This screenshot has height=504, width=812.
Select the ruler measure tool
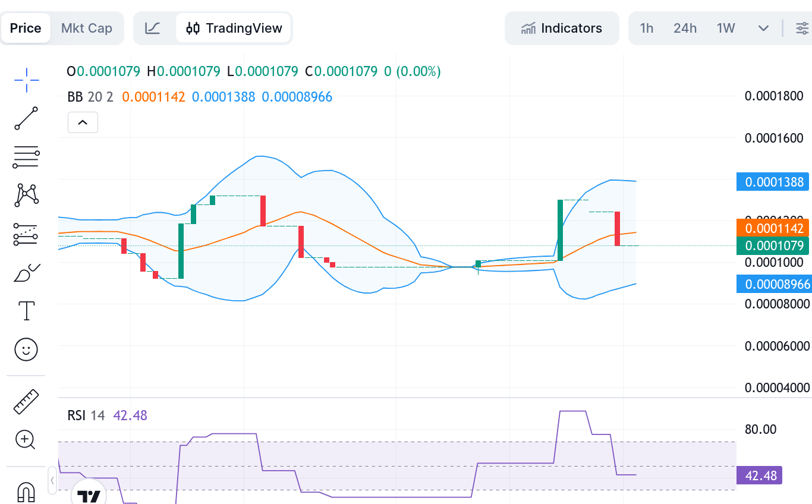(26, 402)
